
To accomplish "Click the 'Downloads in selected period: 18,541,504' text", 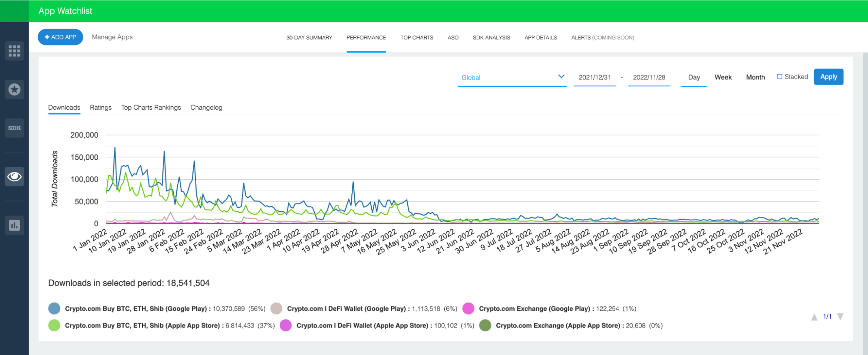I will click(129, 283).
